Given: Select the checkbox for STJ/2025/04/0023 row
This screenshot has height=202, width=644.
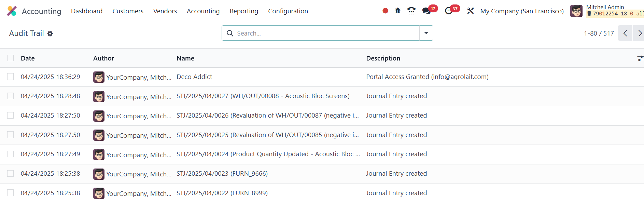Looking at the screenshot, I should (x=11, y=174).
